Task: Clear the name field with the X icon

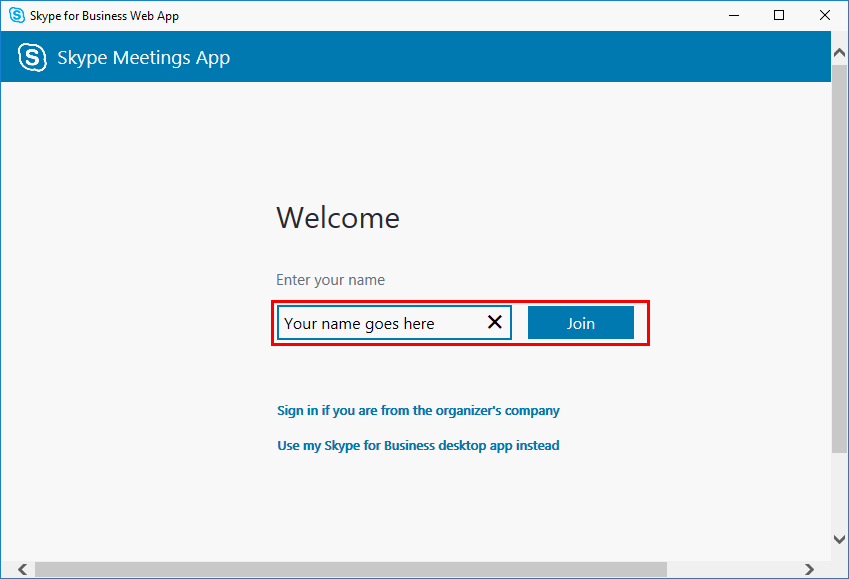Action: 494,322
